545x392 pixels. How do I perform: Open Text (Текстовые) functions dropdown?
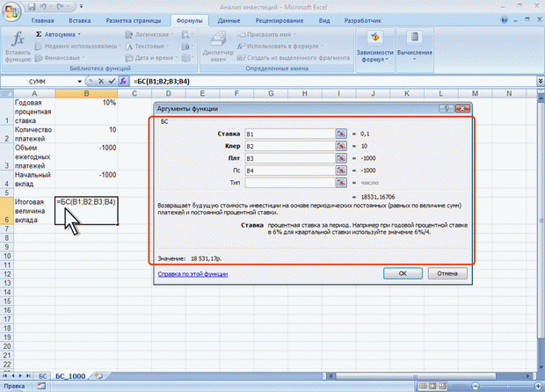coord(167,46)
